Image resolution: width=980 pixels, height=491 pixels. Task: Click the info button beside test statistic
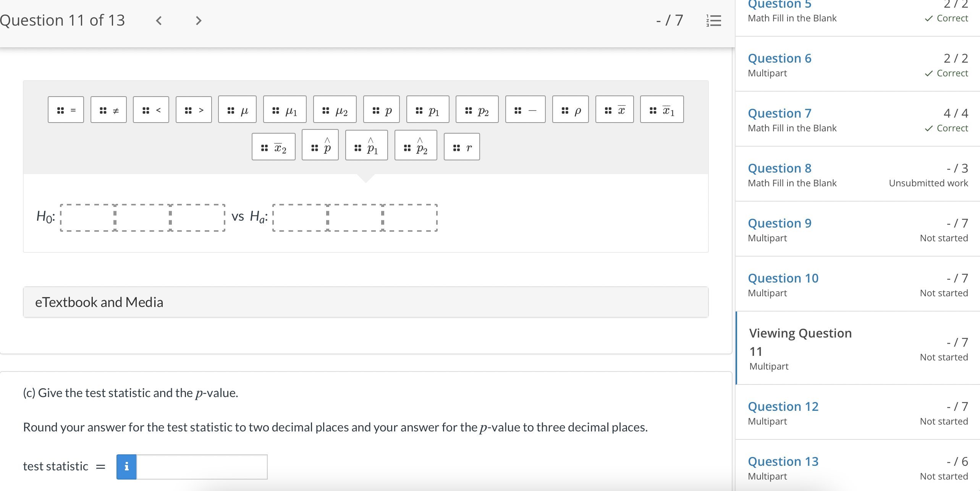coord(126,466)
